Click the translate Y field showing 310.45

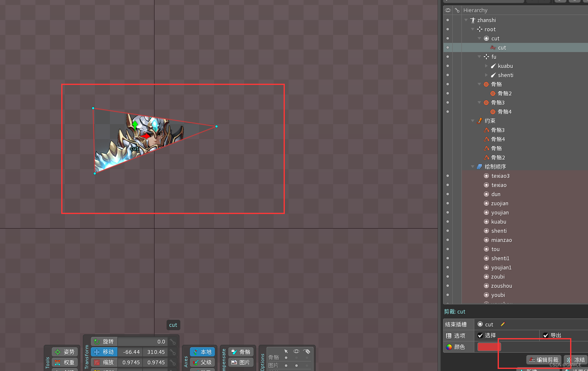tap(155, 352)
